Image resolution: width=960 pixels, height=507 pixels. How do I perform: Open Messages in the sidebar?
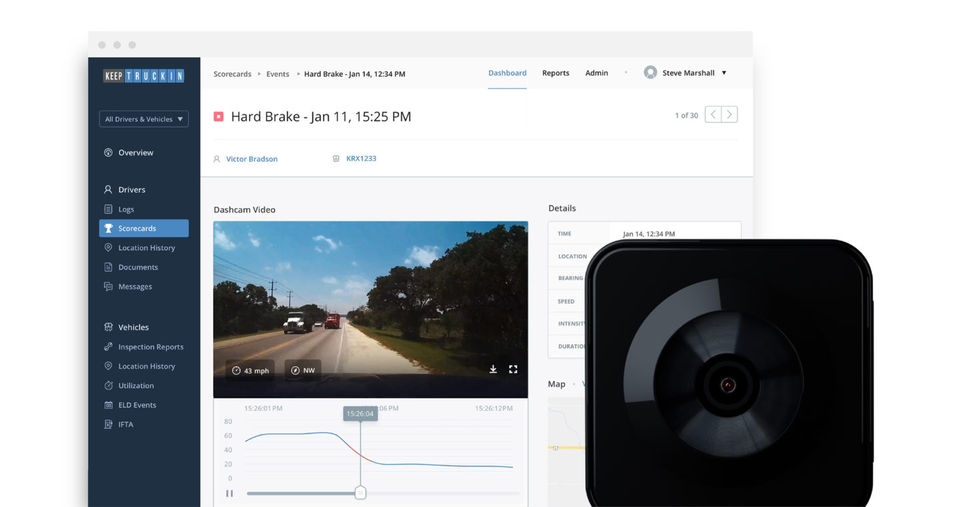click(x=135, y=287)
